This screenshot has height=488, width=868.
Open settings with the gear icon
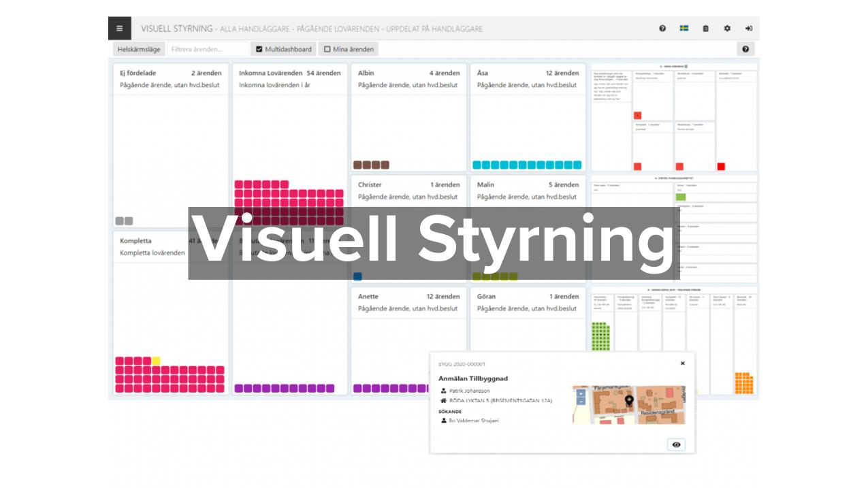pyautogui.click(x=727, y=29)
